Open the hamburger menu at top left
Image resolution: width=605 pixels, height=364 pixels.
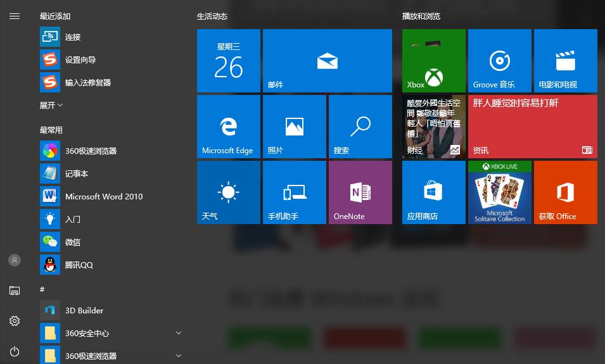(15, 16)
